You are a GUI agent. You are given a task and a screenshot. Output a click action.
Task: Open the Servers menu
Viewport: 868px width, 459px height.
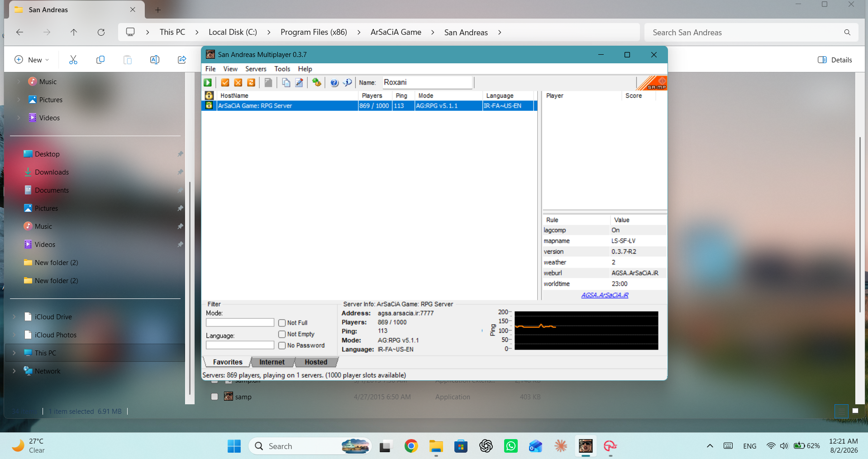click(256, 69)
